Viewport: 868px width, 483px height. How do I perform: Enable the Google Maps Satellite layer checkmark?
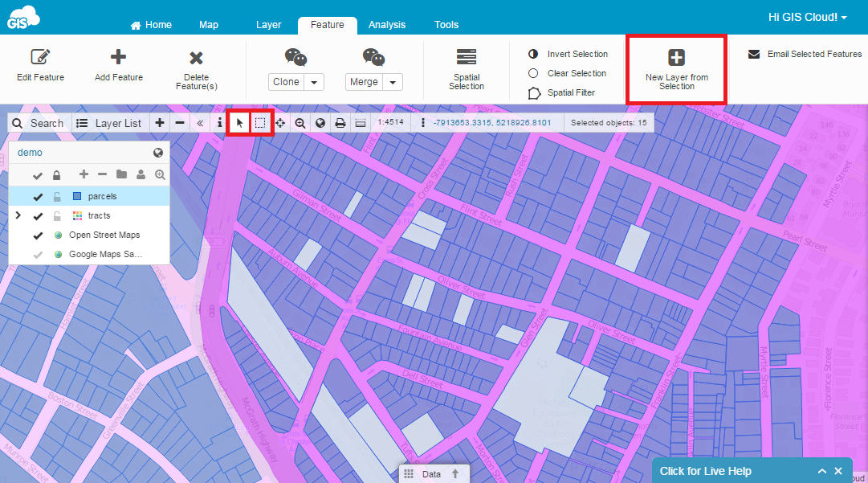point(37,254)
